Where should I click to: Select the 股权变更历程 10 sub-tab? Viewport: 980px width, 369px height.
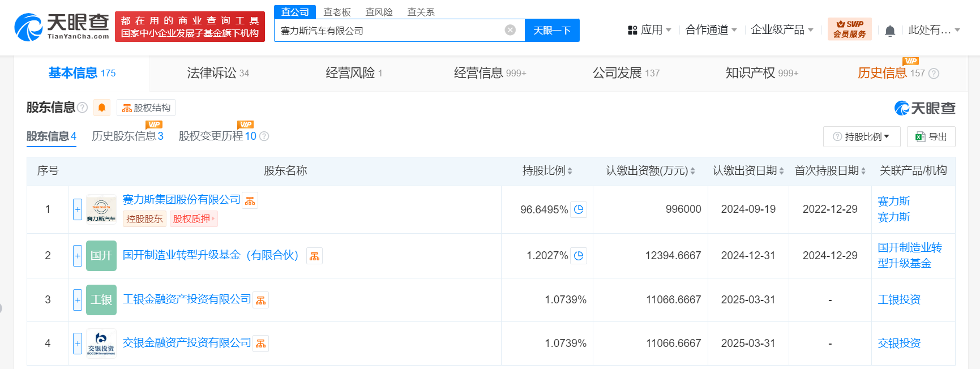217,136
